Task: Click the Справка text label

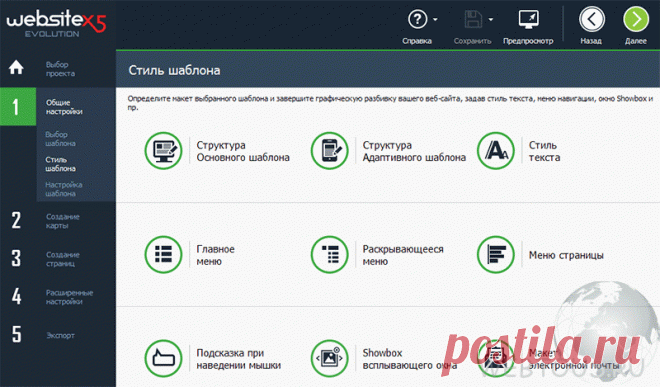Action: click(x=417, y=41)
